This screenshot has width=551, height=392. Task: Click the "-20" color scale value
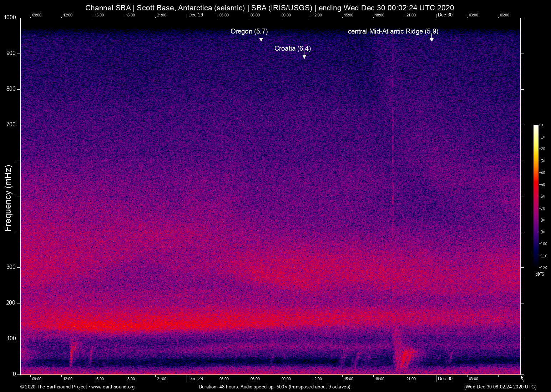(542, 149)
